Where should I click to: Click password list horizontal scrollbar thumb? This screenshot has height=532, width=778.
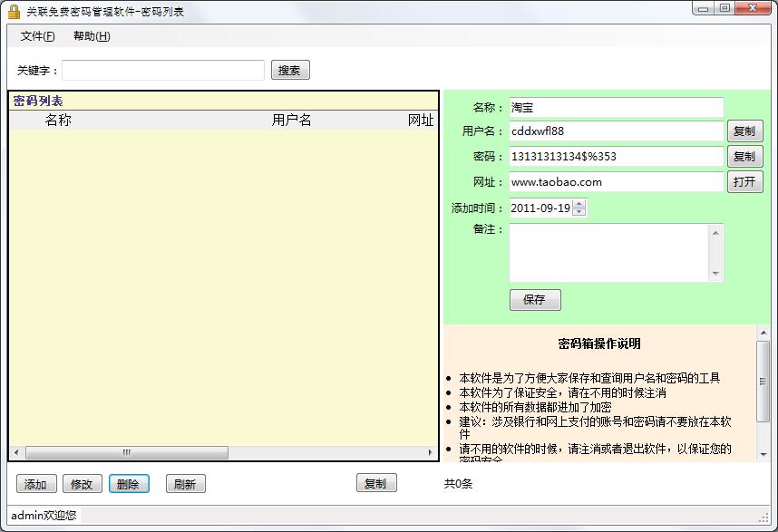[x=127, y=452]
